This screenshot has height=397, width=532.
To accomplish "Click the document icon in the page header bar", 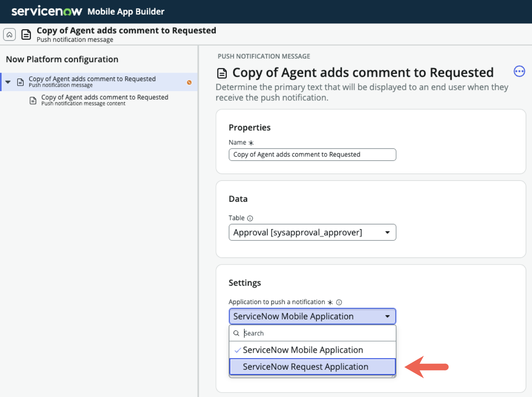I will 26,34.
